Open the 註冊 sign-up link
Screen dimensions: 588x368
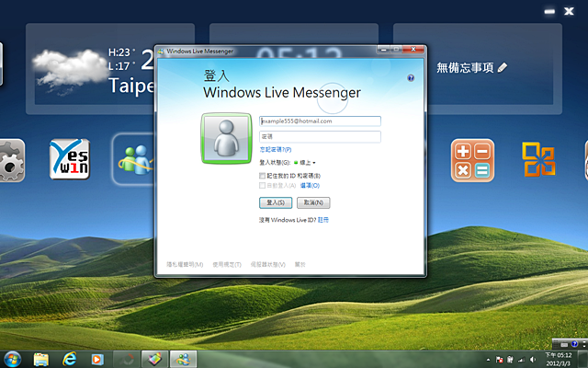(x=322, y=220)
